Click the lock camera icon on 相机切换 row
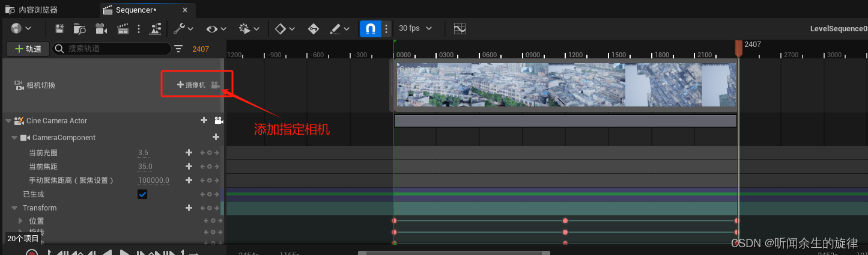The image size is (868, 255). [215, 85]
